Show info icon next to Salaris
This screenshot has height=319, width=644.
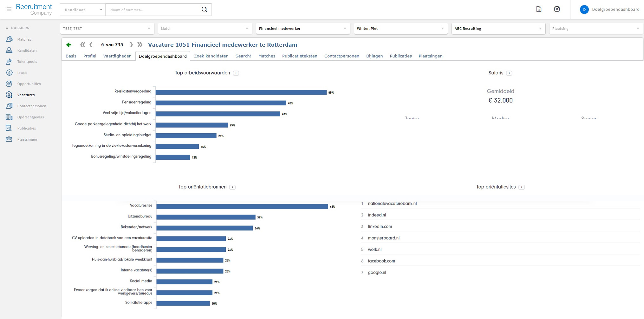tap(509, 73)
